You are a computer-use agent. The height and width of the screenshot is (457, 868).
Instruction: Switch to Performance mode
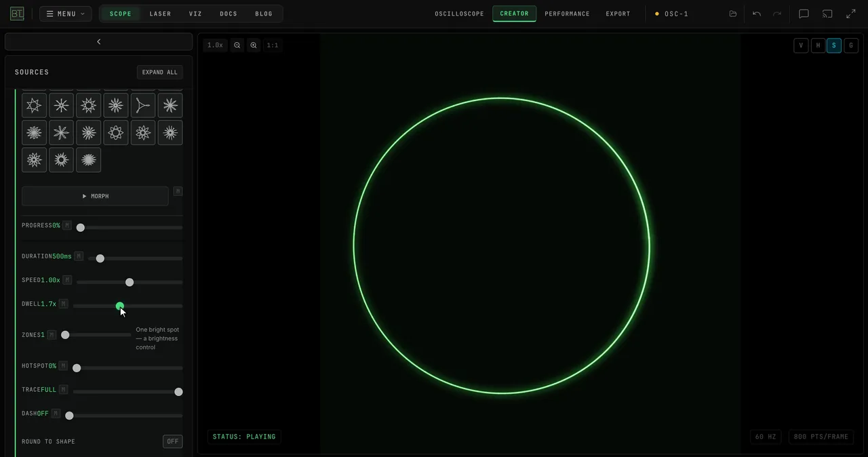567,14
